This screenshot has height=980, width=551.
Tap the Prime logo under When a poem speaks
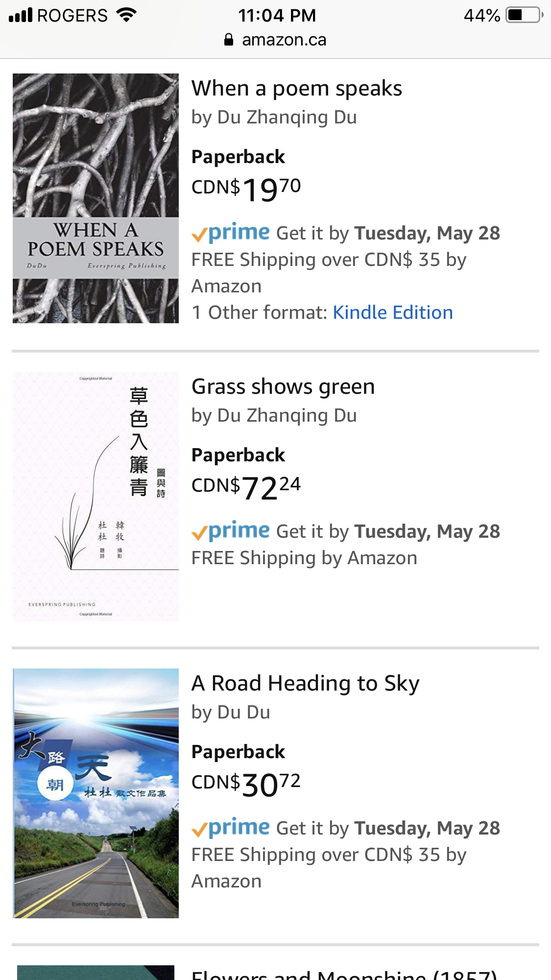point(231,233)
